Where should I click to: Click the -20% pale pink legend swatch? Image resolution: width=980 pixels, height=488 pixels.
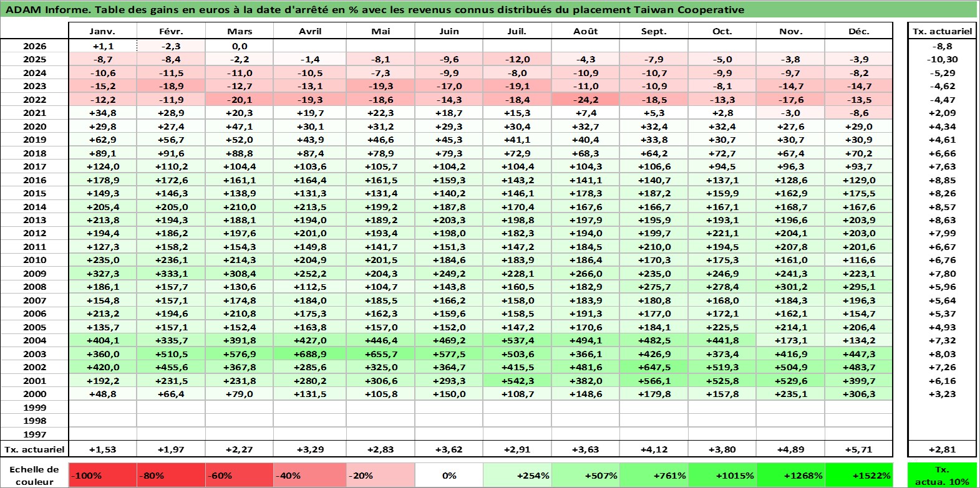click(380, 475)
